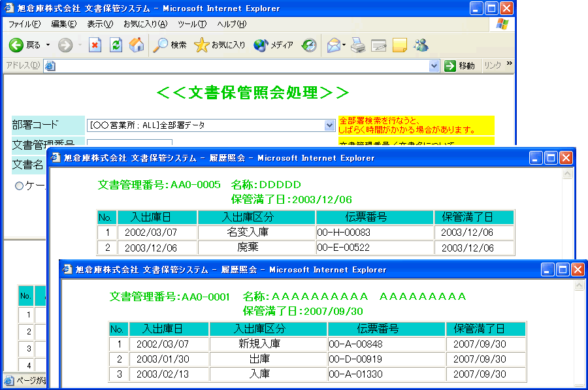Click the Windows flag logo in IE
The width and height of the screenshot is (588, 390).
tap(502, 24)
